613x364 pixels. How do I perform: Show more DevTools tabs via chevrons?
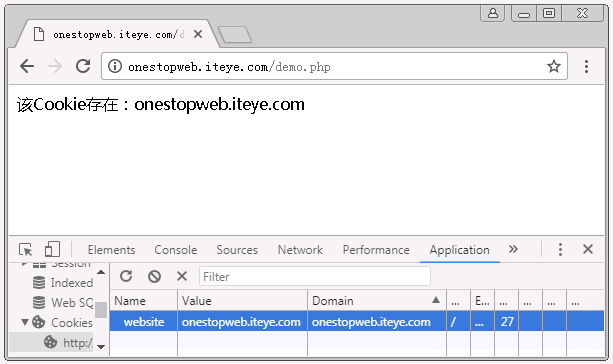(x=513, y=249)
